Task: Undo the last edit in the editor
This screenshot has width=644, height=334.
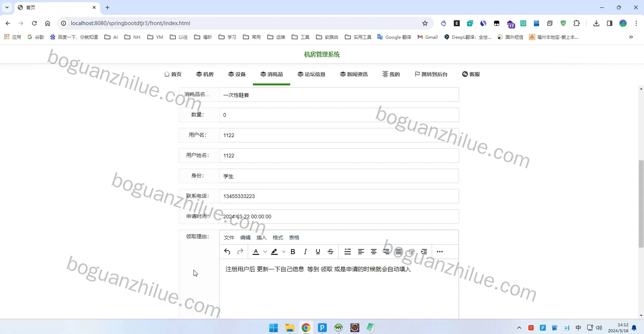Action: [x=227, y=252]
